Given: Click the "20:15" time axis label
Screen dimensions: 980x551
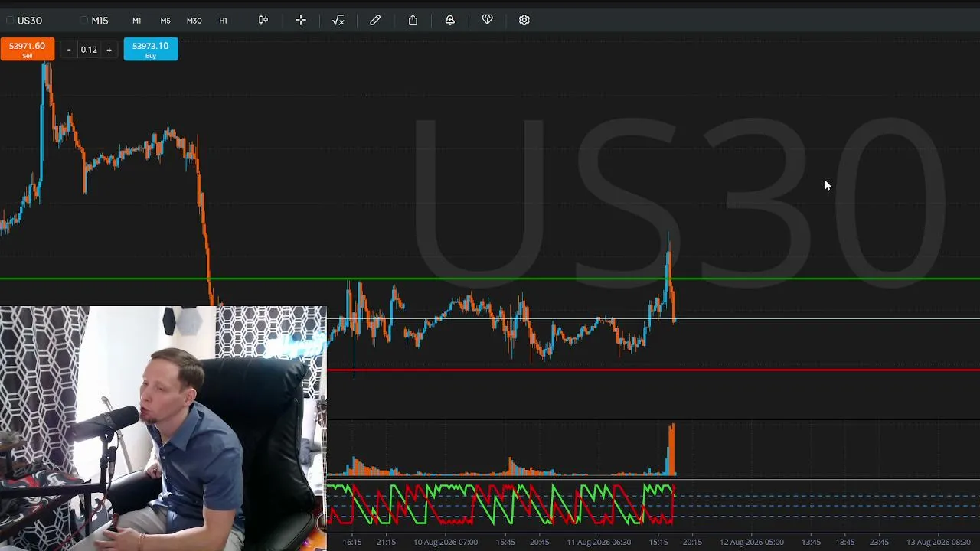Looking at the screenshot, I should pos(692,542).
